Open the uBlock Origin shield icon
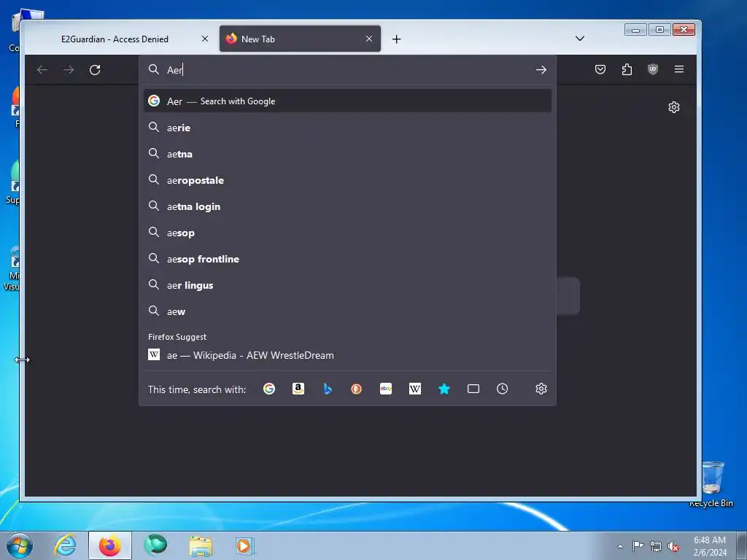 coord(653,69)
